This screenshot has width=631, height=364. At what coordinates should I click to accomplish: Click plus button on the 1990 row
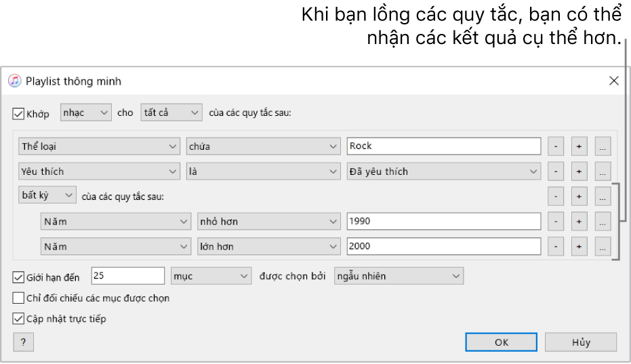579,222
